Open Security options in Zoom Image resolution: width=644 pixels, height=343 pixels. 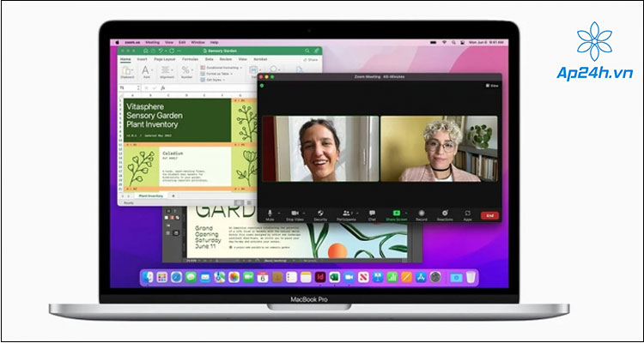pyautogui.click(x=320, y=214)
